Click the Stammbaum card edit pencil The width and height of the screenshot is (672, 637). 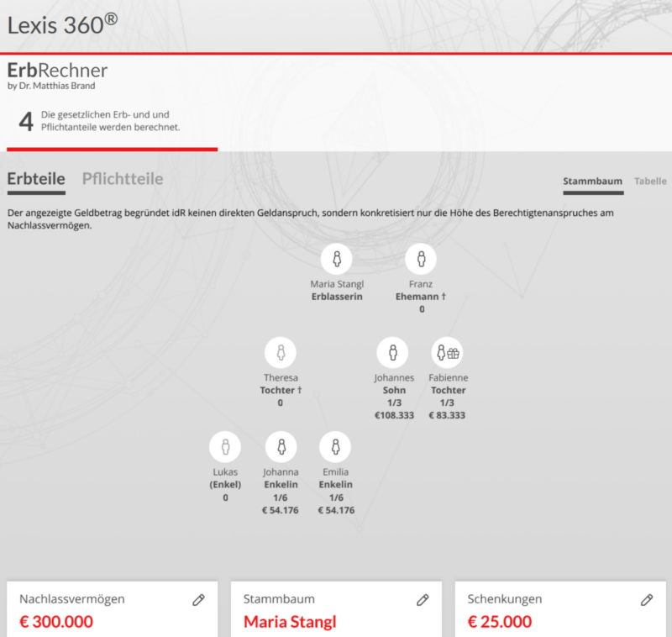[423, 599]
